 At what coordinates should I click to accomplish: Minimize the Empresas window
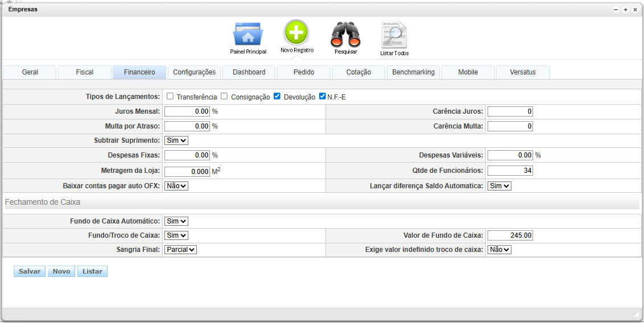coord(616,10)
